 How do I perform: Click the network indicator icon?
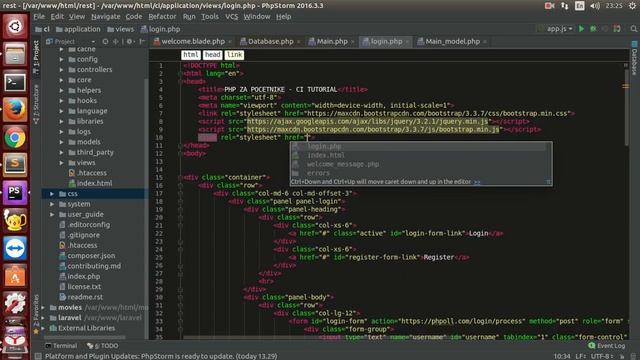coord(564,6)
